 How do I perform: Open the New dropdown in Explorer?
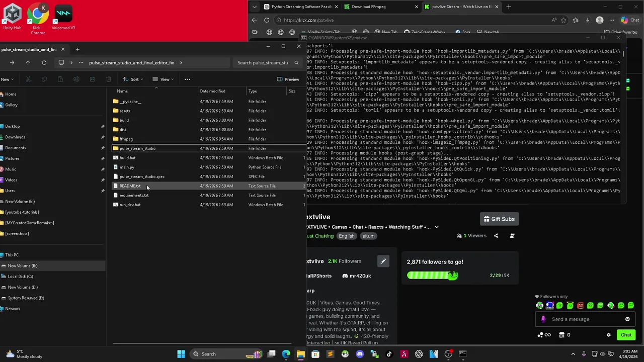pyautogui.click(x=7, y=79)
